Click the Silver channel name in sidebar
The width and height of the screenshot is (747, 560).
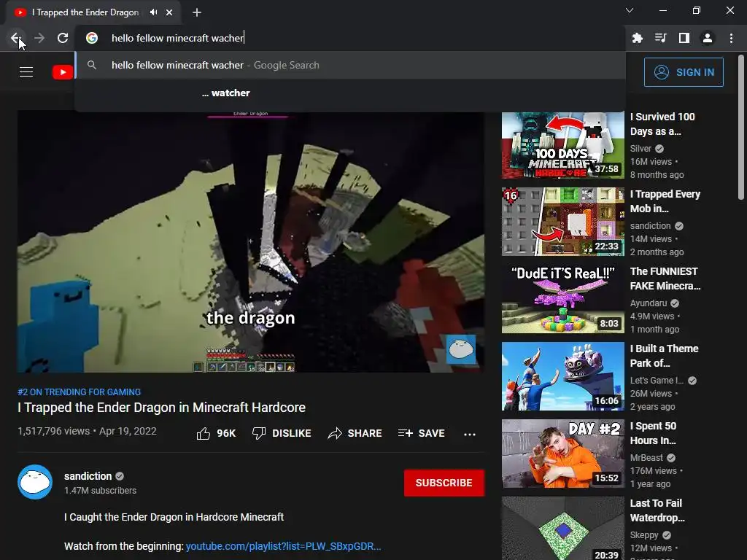pos(640,149)
